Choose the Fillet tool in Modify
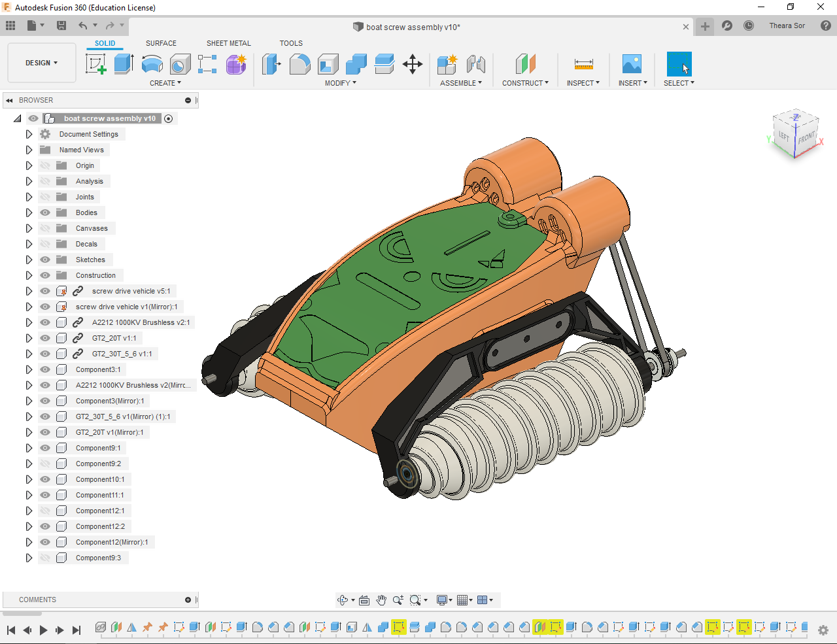This screenshot has width=837, height=644. [x=299, y=64]
